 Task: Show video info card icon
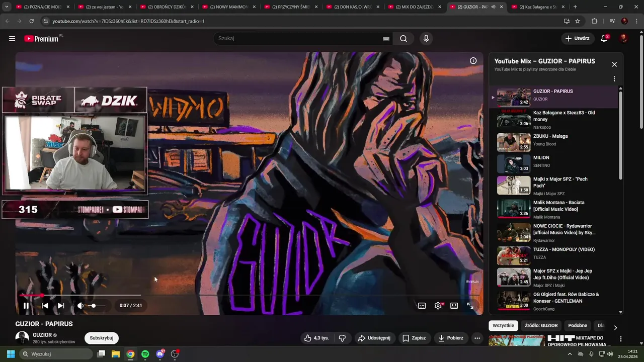pos(473,61)
